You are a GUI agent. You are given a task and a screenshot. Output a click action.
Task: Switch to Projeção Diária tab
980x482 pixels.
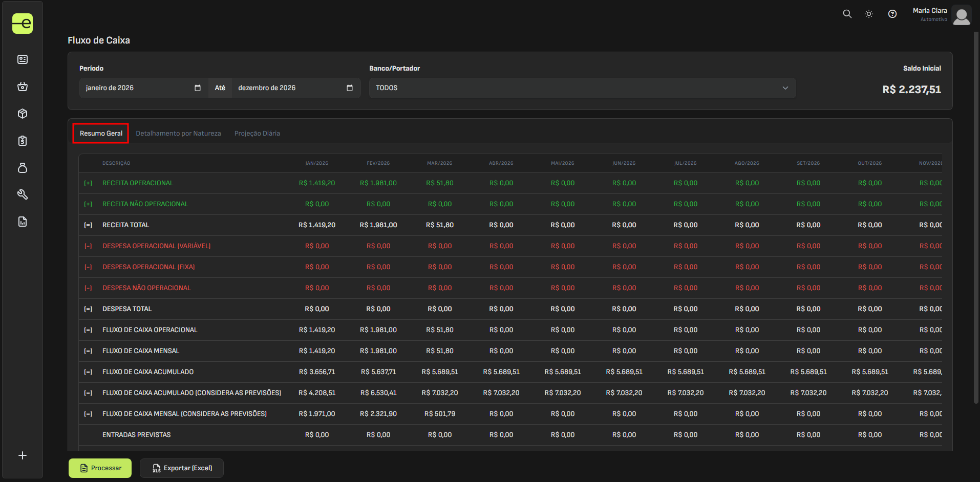tap(257, 134)
